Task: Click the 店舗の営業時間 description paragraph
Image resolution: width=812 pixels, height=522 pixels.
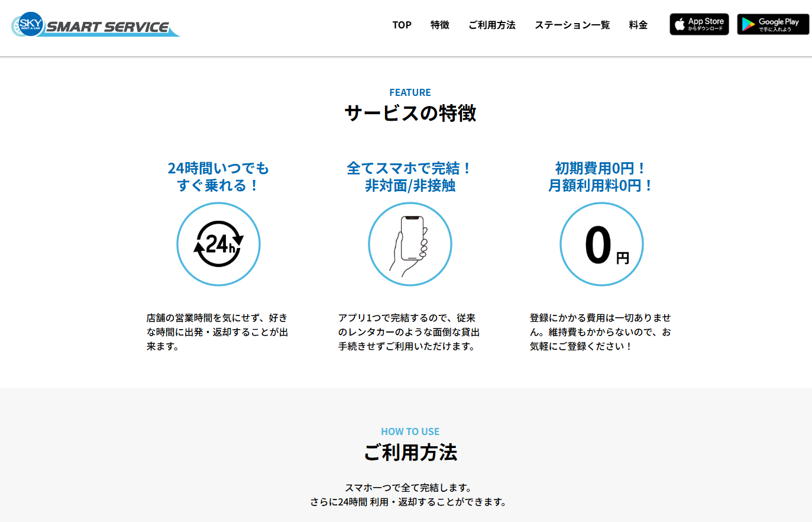Action: (x=218, y=332)
